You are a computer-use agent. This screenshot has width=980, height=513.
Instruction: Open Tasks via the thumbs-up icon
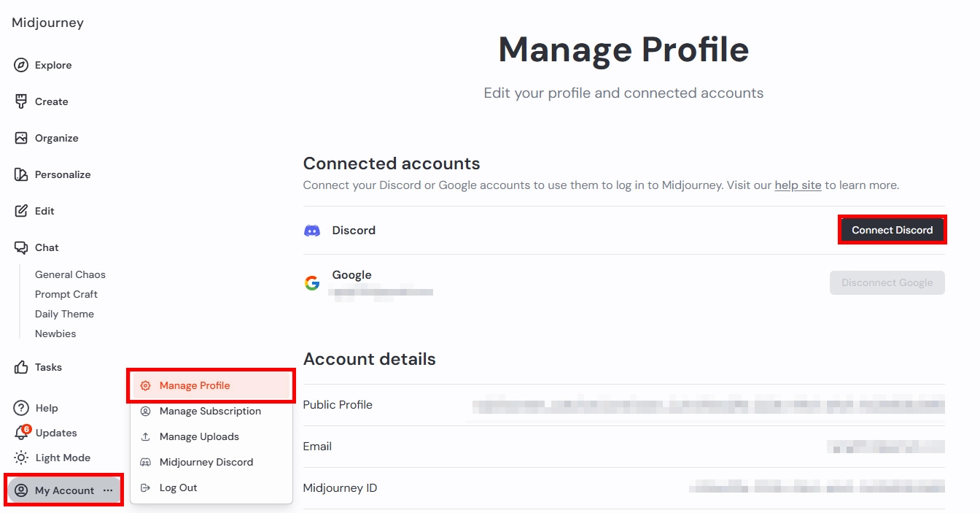point(21,367)
